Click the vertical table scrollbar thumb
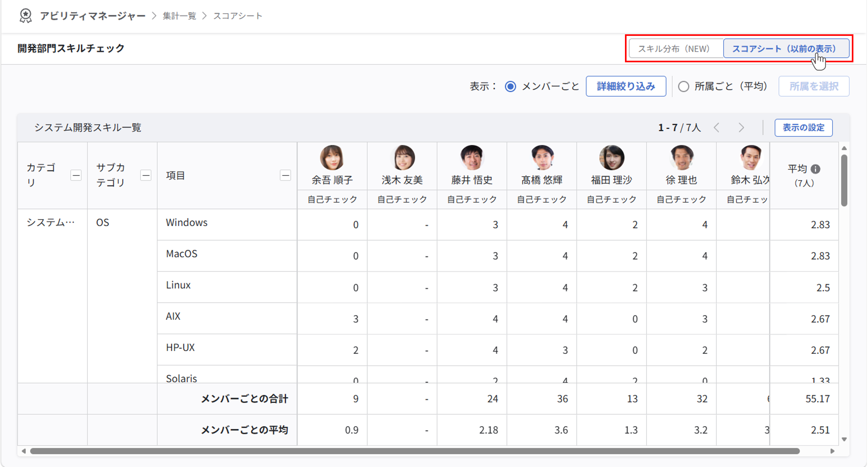The height and width of the screenshot is (467, 868). pyautogui.click(x=844, y=180)
